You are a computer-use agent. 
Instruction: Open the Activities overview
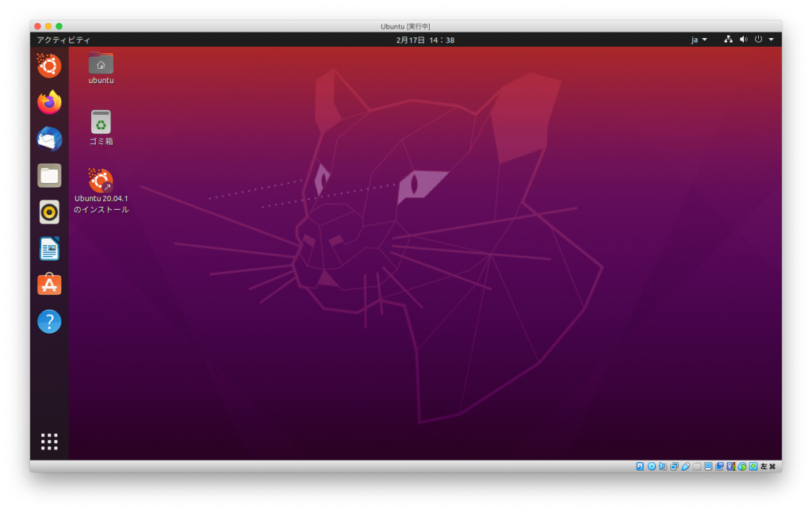click(62, 39)
